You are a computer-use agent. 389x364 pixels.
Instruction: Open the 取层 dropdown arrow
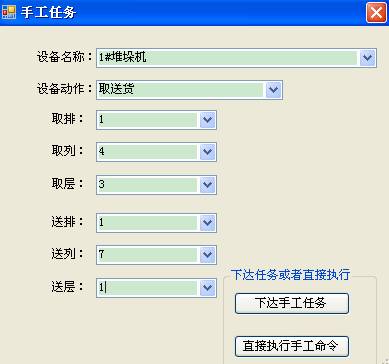(207, 185)
